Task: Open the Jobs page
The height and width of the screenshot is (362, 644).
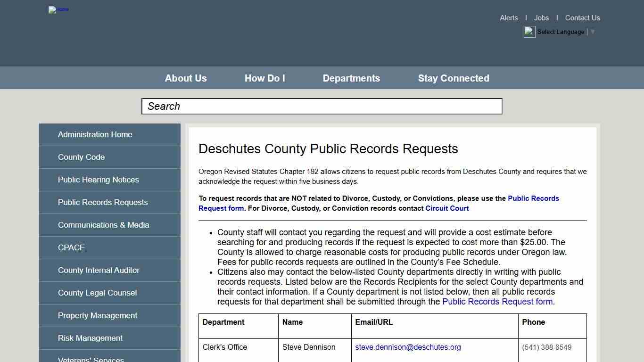Action: click(x=541, y=18)
